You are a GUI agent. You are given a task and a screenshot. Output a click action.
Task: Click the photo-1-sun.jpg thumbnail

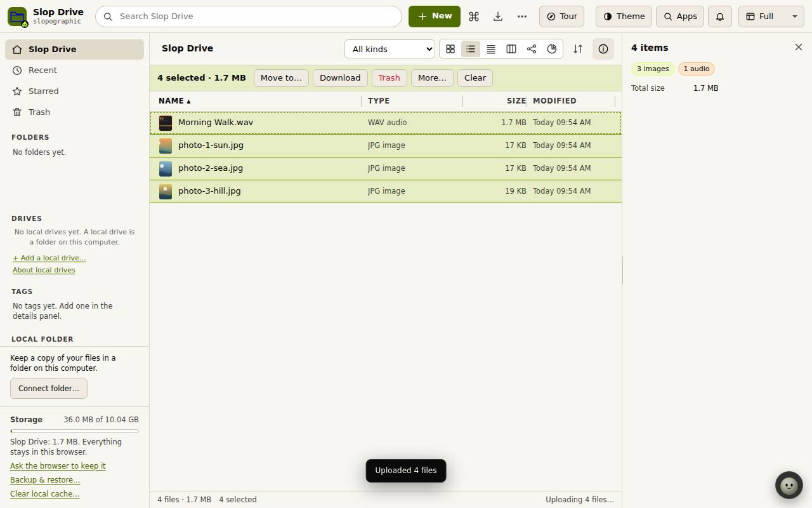pyautogui.click(x=166, y=145)
